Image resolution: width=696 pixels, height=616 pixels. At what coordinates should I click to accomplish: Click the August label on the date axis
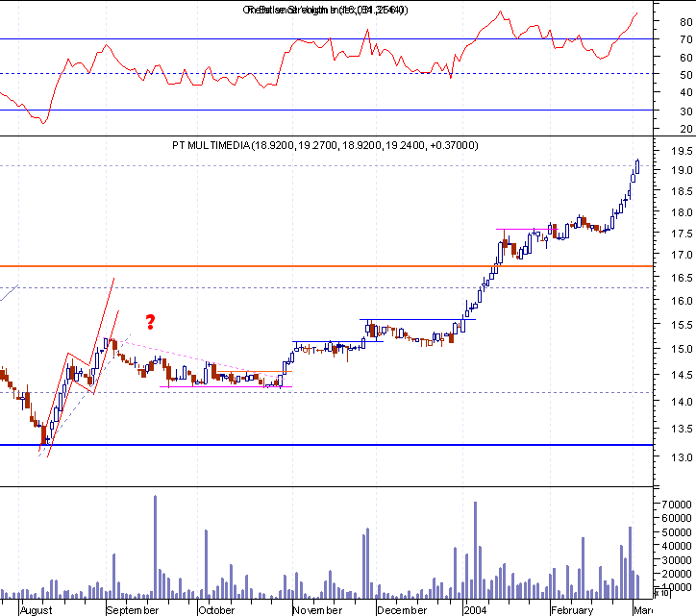[x=36, y=610]
